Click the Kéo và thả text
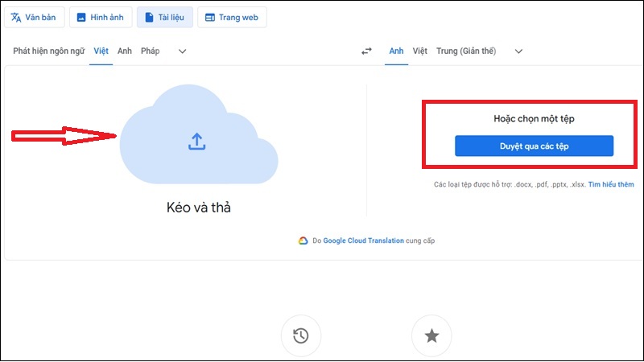 (x=199, y=208)
